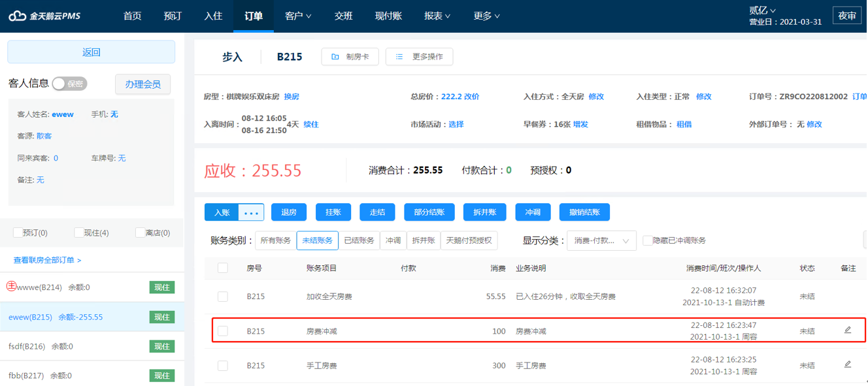Open 现付账 in top navigation
This screenshot has height=386, width=868.
(388, 16)
